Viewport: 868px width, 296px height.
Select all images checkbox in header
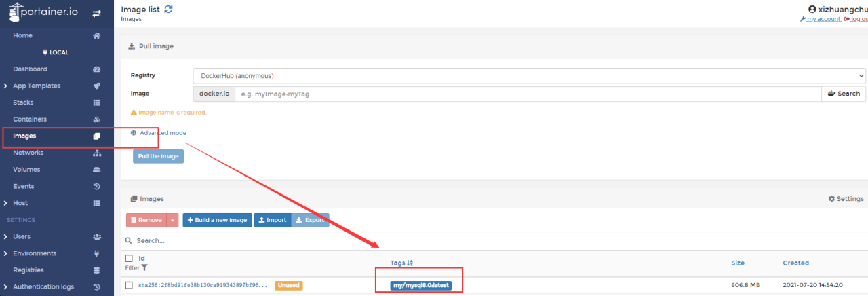pyautogui.click(x=129, y=259)
